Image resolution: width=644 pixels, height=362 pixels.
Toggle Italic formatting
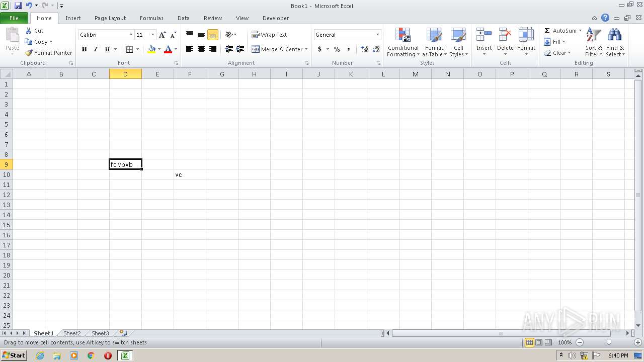[96, 49]
